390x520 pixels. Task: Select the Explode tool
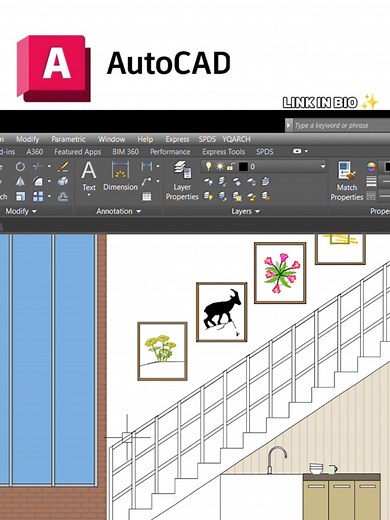(63, 181)
